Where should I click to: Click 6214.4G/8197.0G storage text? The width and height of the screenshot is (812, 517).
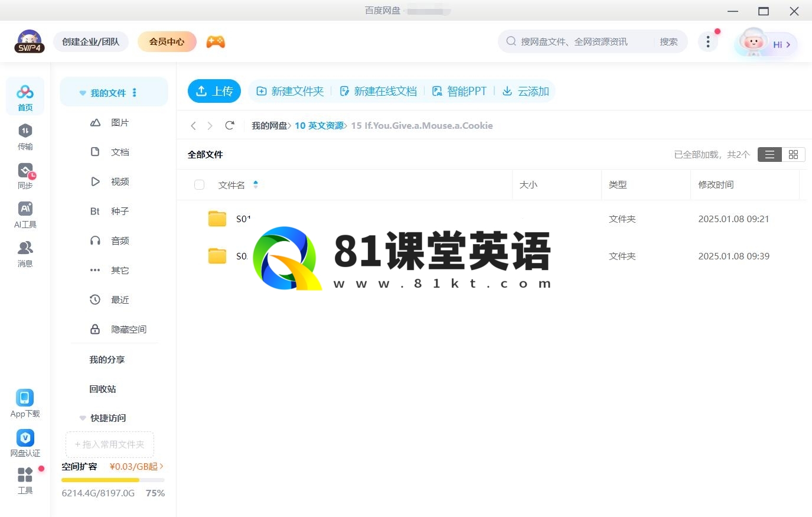click(x=98, y=493)
